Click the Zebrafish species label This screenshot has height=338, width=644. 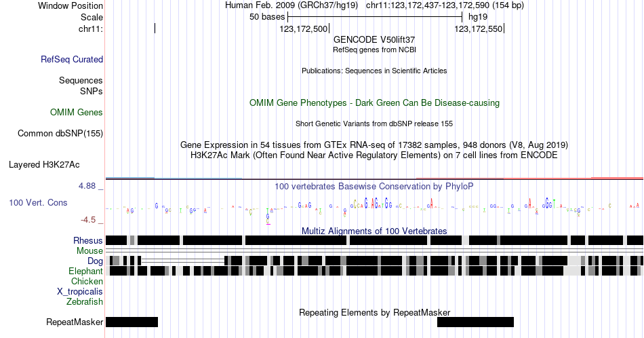(x=85, y=301)
